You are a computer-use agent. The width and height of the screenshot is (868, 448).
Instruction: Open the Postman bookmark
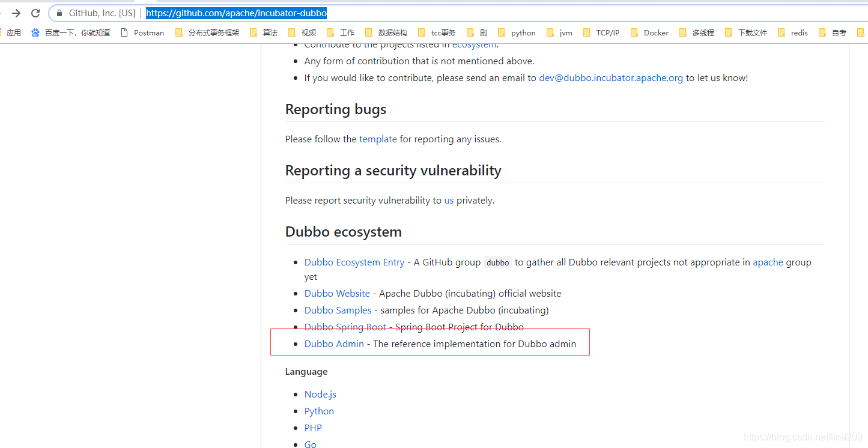click(142, 33)
